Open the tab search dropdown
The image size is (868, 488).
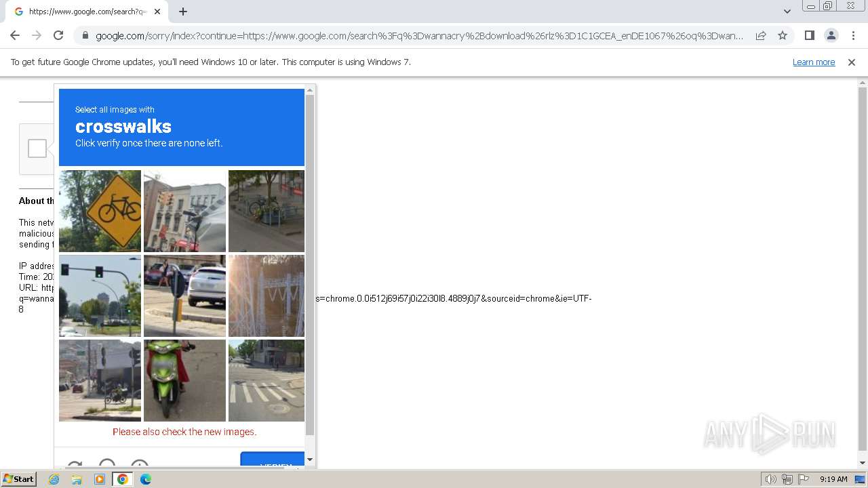click(787, 12)
